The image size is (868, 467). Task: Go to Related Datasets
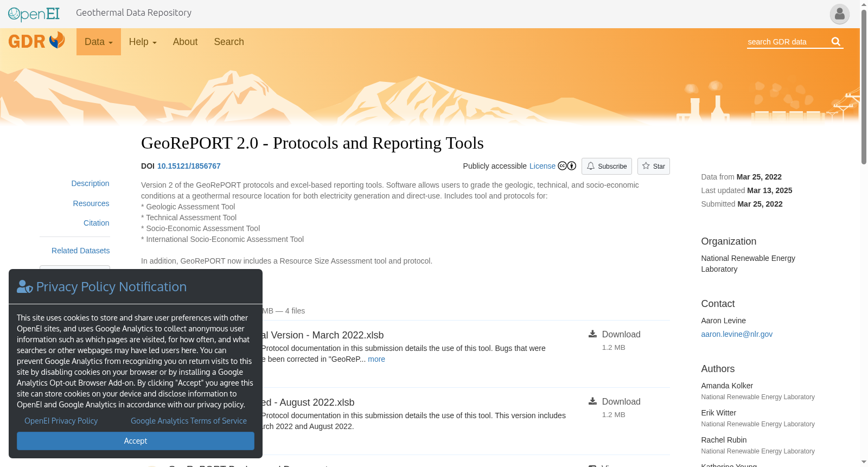80,251
